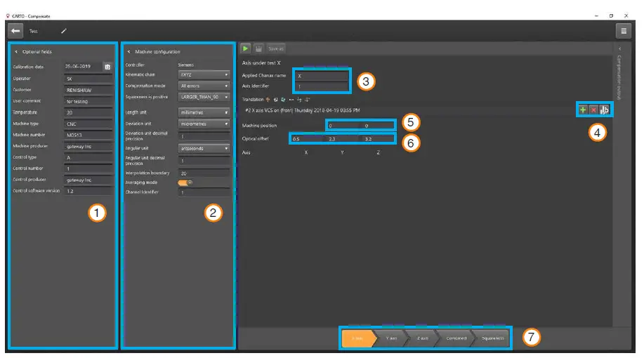The height and width of the screenshot is (358, 644).
Task: Click the Control software version field
Action: (x=88, y=192)
